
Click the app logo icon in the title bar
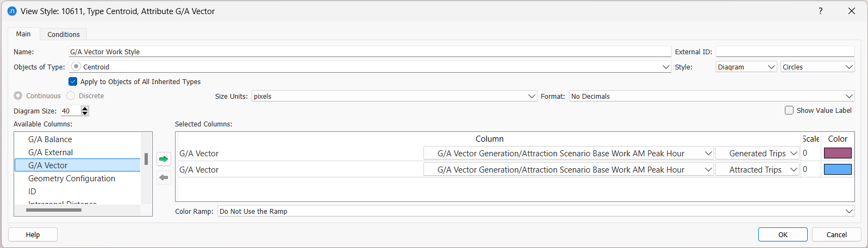(x=12, y=11)
